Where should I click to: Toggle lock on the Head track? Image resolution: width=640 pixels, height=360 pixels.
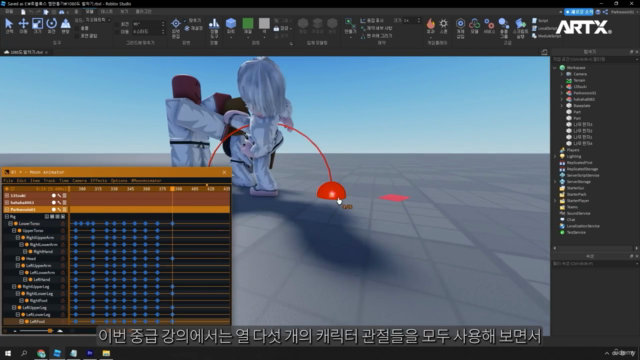point(63,258)
